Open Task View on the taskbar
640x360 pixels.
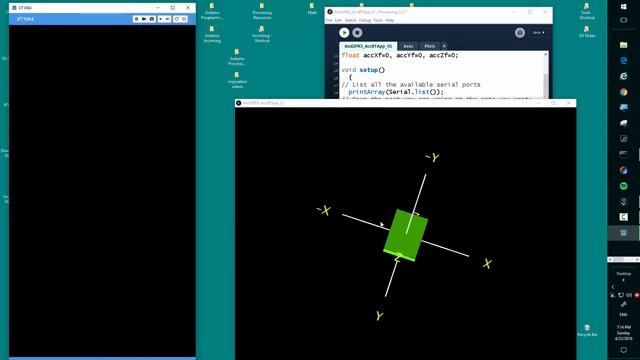pos(623,20)
